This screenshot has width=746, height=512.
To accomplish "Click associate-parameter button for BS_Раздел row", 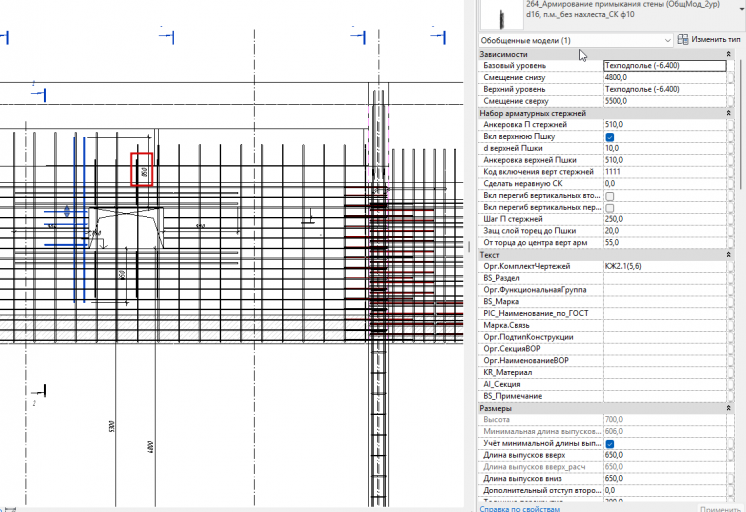I will 730,278.
